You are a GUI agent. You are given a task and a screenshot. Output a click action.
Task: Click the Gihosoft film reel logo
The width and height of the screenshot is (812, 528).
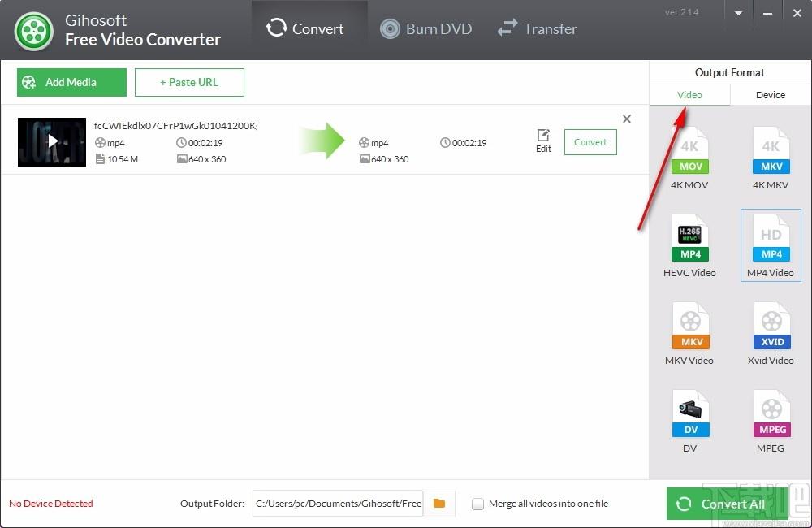33,31
